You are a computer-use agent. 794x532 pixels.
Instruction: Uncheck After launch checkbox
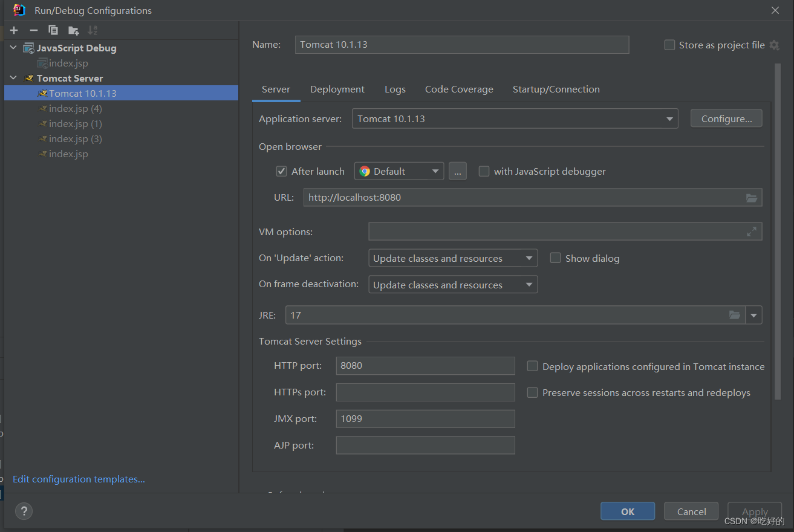click(281, 171)
